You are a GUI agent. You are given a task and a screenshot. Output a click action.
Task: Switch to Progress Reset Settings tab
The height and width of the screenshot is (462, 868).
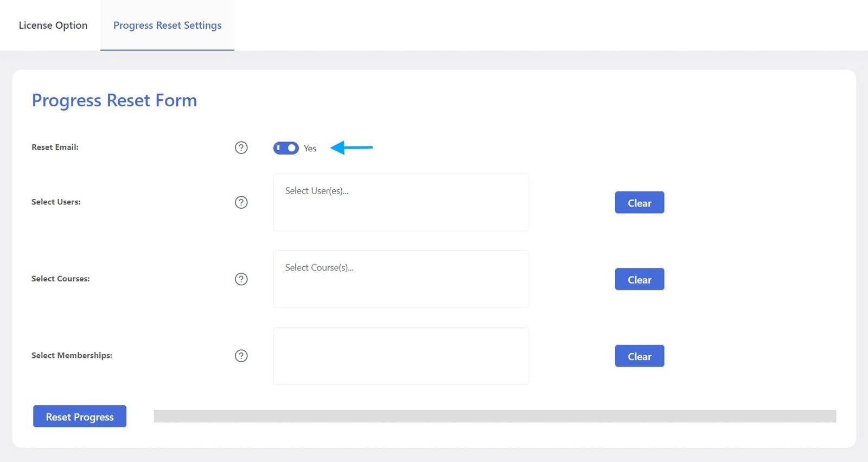(x=167, y=25)
